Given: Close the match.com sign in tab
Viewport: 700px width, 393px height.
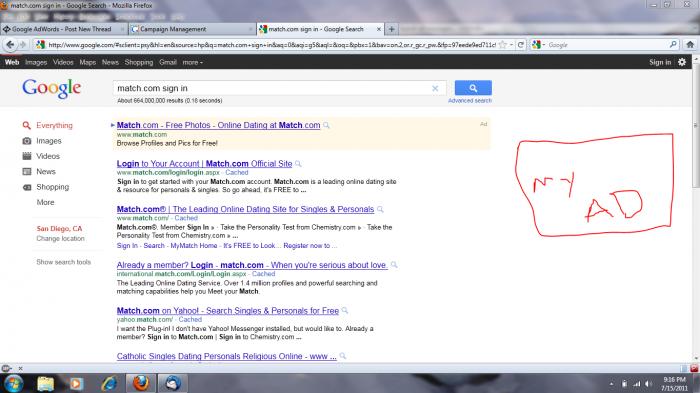Looking at the screenshot, I should click(379, 29).
